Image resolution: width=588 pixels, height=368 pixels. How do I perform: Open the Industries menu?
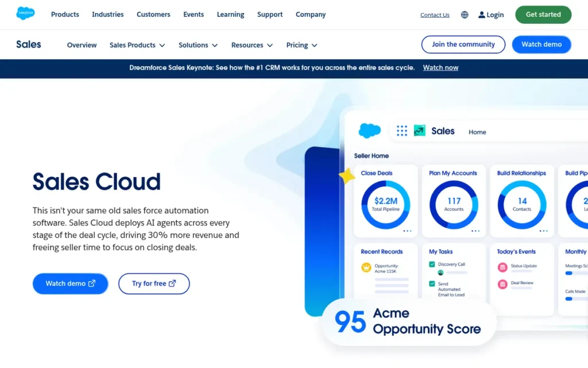(x=107, y=14)
